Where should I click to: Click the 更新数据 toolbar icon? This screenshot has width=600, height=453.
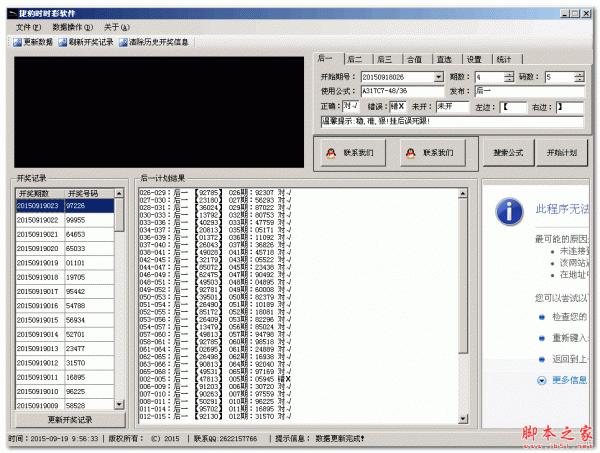point(17,42)
